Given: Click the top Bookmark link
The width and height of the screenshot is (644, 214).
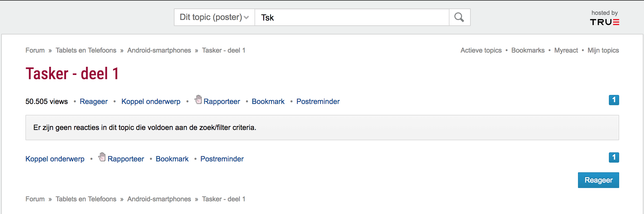Looking at the screenshot, I should pos(268,102).
